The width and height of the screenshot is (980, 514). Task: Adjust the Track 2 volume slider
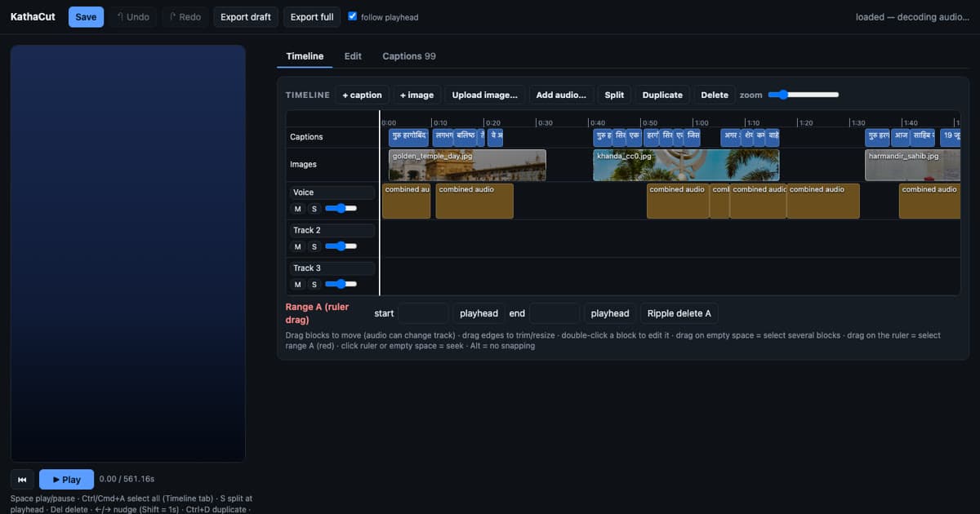point(341,246)
